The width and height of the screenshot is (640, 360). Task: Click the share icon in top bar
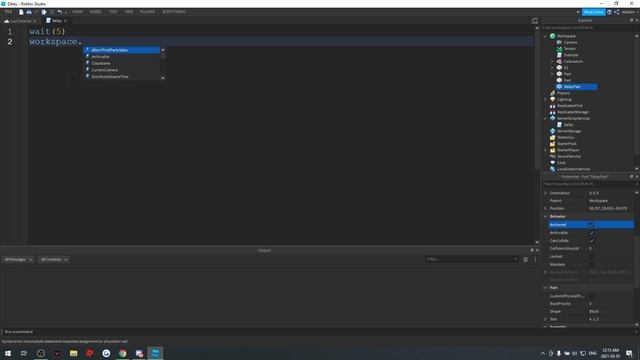click(x=617, y=12)
